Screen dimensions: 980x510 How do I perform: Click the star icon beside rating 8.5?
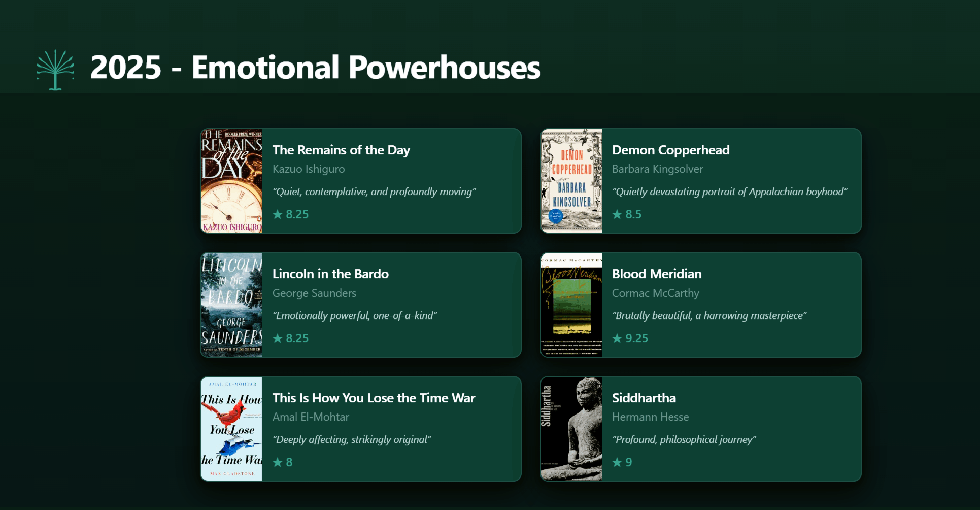pos(617,214)
